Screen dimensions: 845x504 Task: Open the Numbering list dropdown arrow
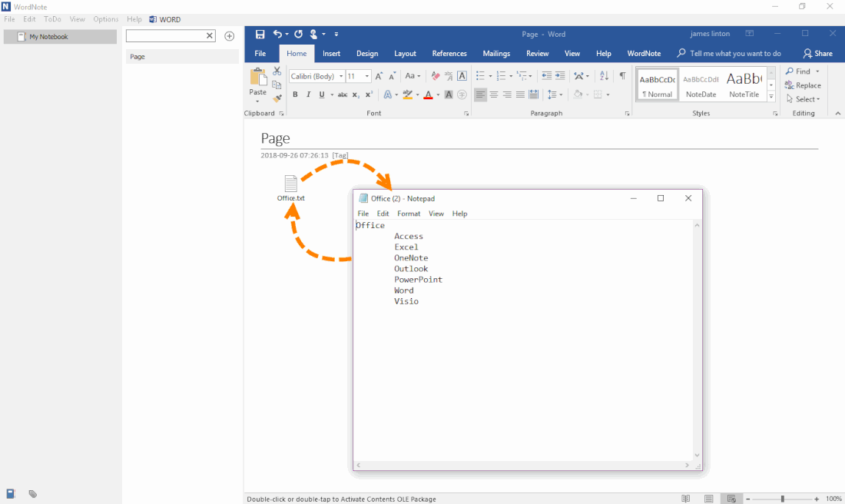pos(511,77)
